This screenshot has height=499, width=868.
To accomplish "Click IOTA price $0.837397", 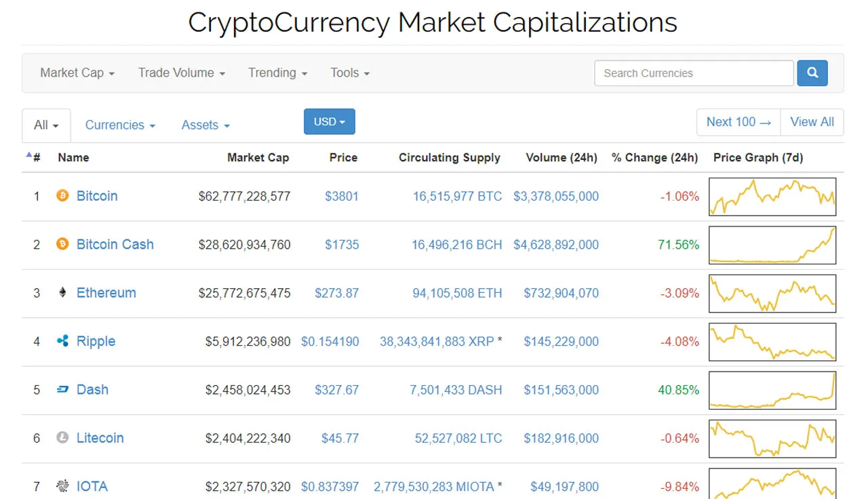I will (x=330, y=487).
